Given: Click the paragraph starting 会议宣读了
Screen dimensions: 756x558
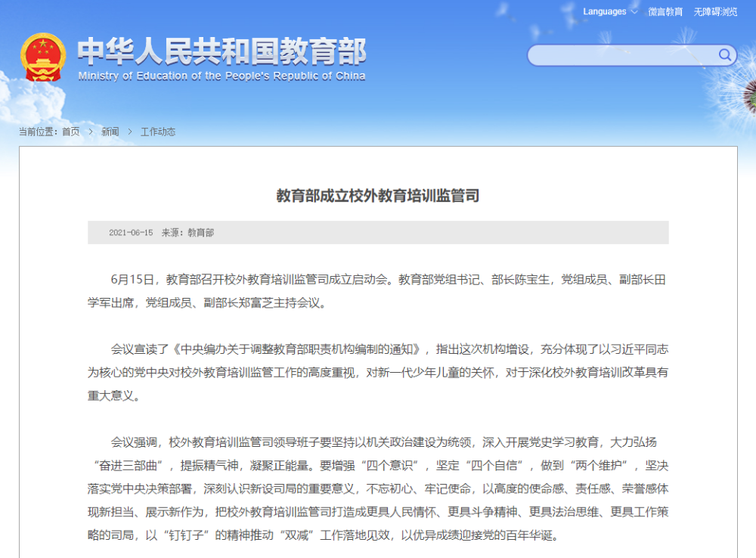Looking at the screenshot, I should pyautogui.click(x=377, y=371).
